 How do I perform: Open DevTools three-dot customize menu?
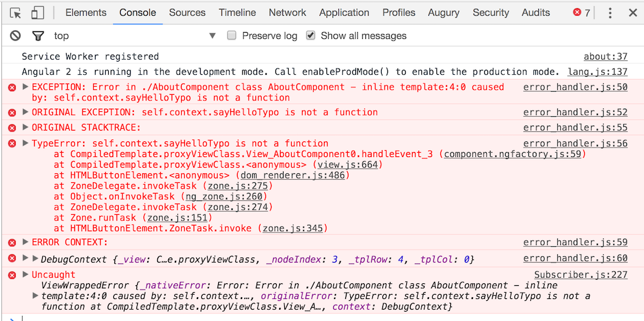[610, 13]
